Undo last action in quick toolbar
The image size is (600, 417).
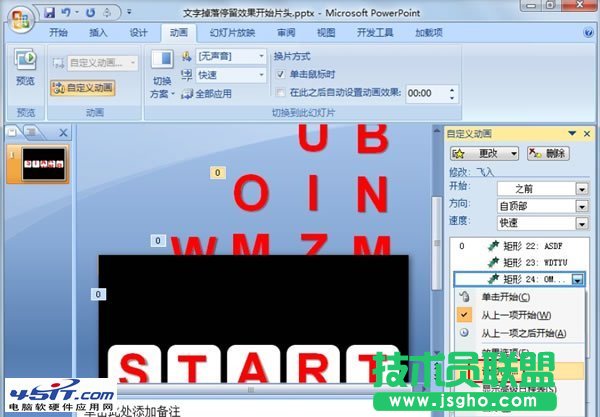click(x=65, y=13)
